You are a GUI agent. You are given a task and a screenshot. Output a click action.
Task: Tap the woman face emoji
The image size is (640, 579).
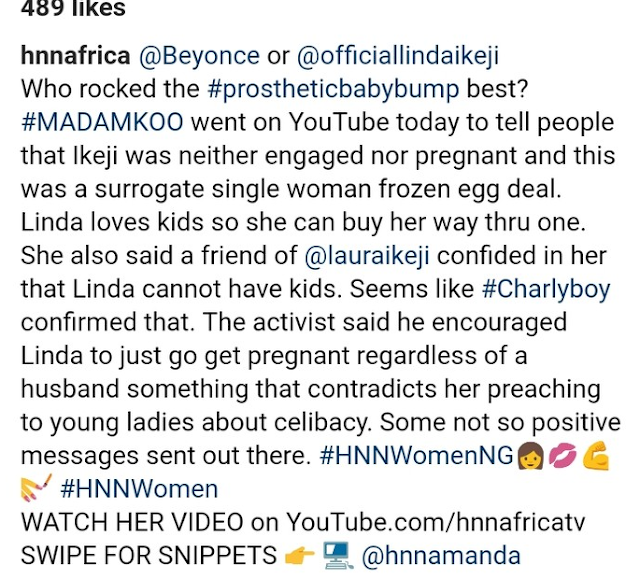(531, 456)
